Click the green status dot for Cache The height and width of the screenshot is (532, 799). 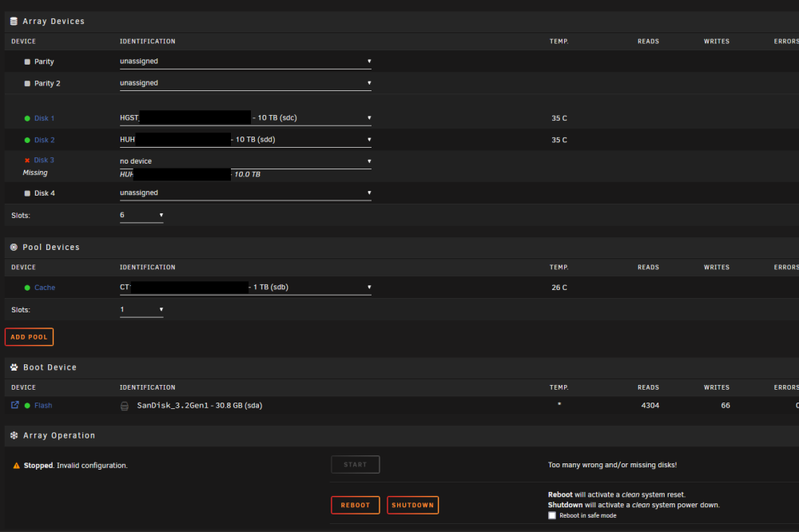click(x=27, y=288)
